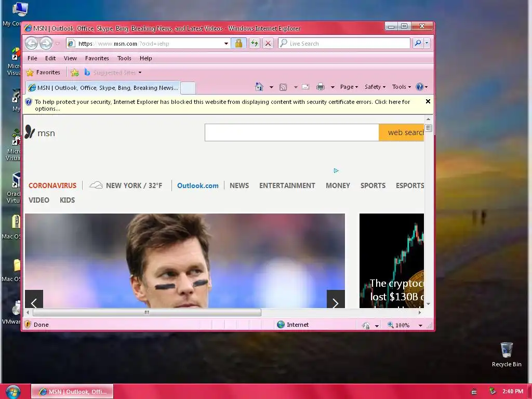This screenshot has height=399, width=532.
Task: Click the Protected Mode privacy icon
Action: 366,325
